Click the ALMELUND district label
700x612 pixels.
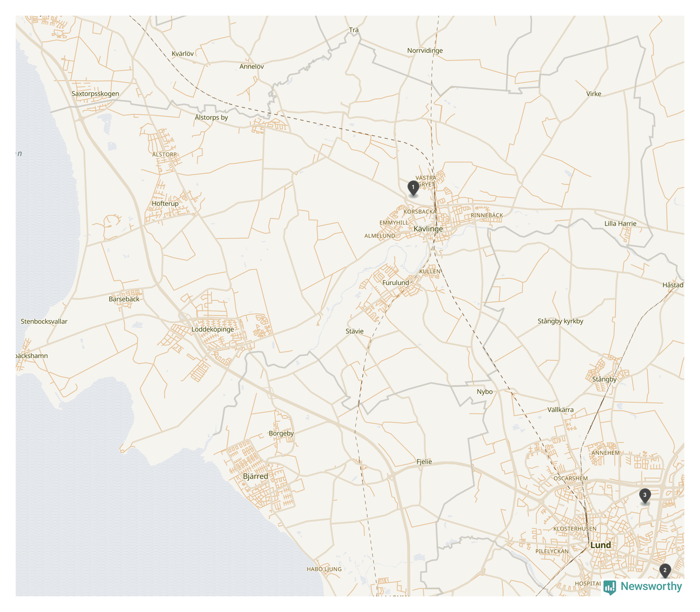(380, 236)
